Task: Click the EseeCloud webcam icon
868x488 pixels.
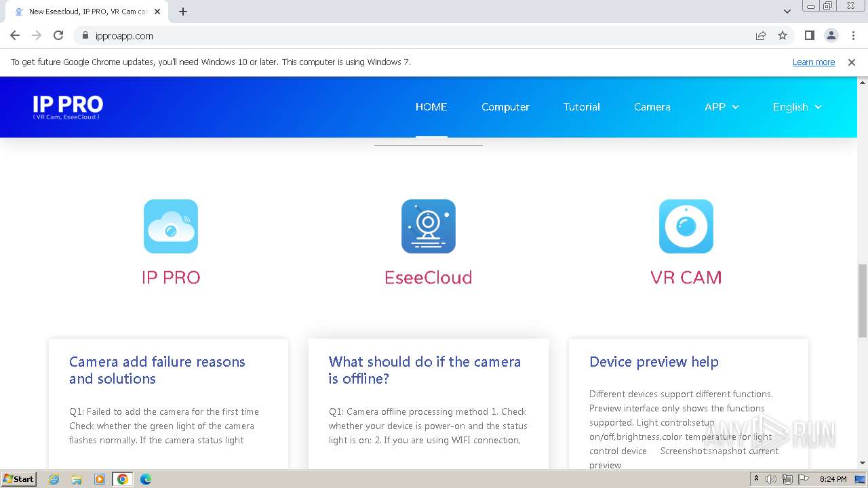Action: pos(429,226)
